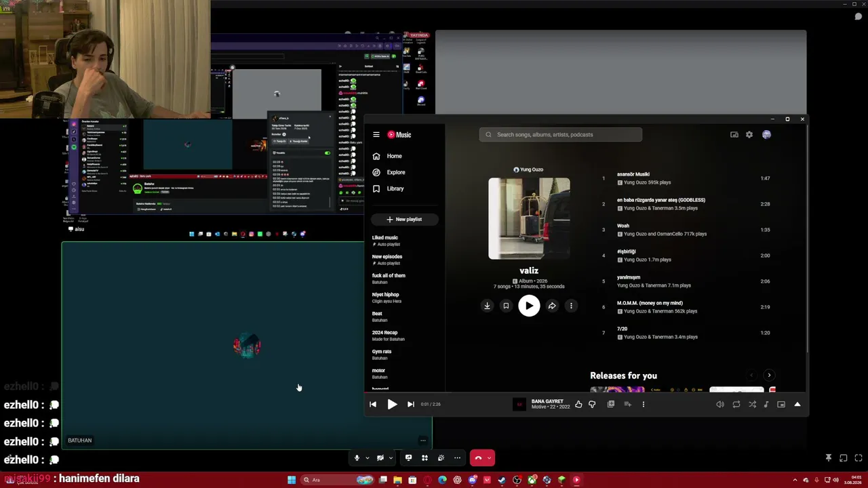Screen dimensions: 868x488
Task: Open player bar more-actions menu
Action: point(644,404)
